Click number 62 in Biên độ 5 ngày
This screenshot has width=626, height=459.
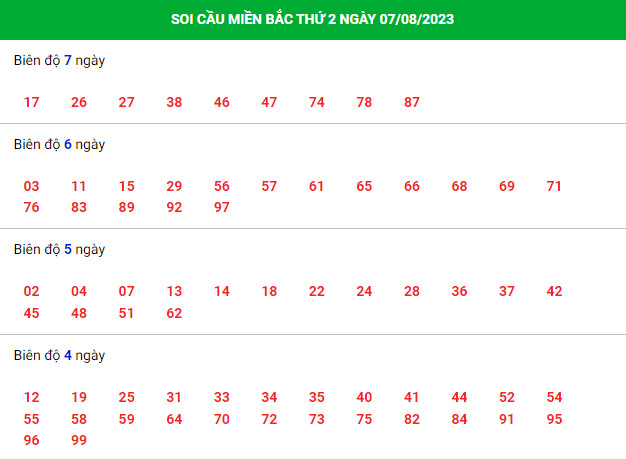[x=174, y=313]
